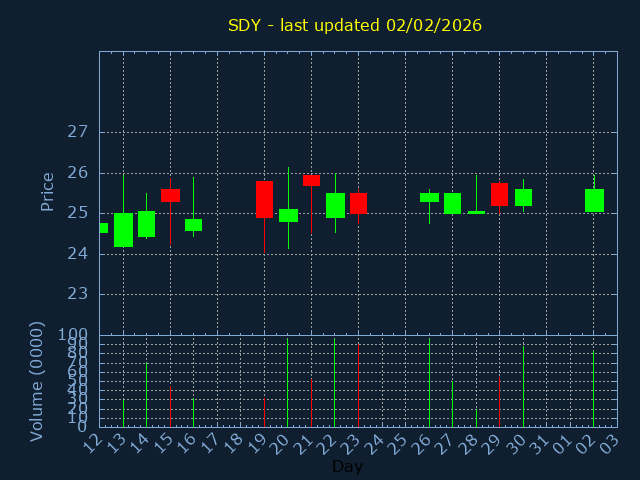Click the red volume bar for day 21
The width and height of the screenshot is (640, 480).
311,403
